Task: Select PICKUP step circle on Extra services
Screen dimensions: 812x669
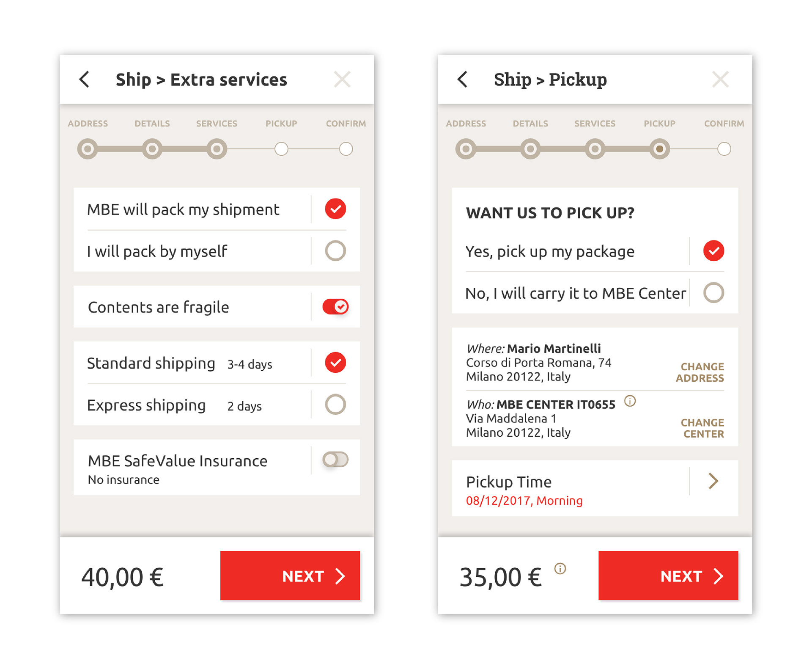Action: point(281,149)
